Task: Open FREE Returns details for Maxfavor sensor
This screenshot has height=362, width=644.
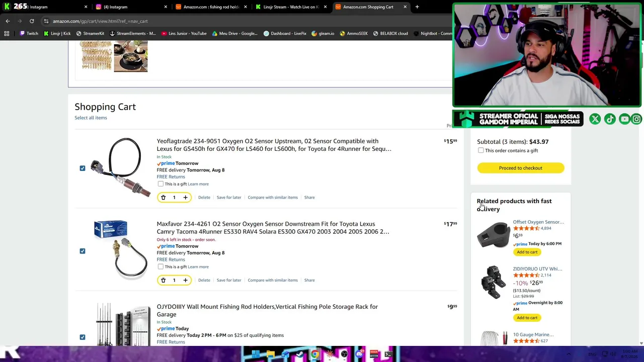Action: click(171, 260)
